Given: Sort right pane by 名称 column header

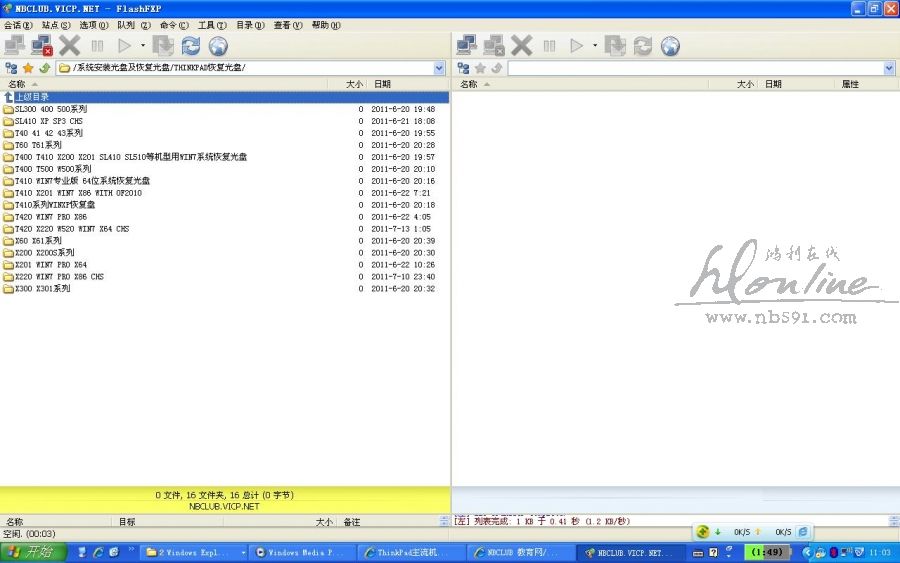Looking at the screenshot, I should point(469,84).
